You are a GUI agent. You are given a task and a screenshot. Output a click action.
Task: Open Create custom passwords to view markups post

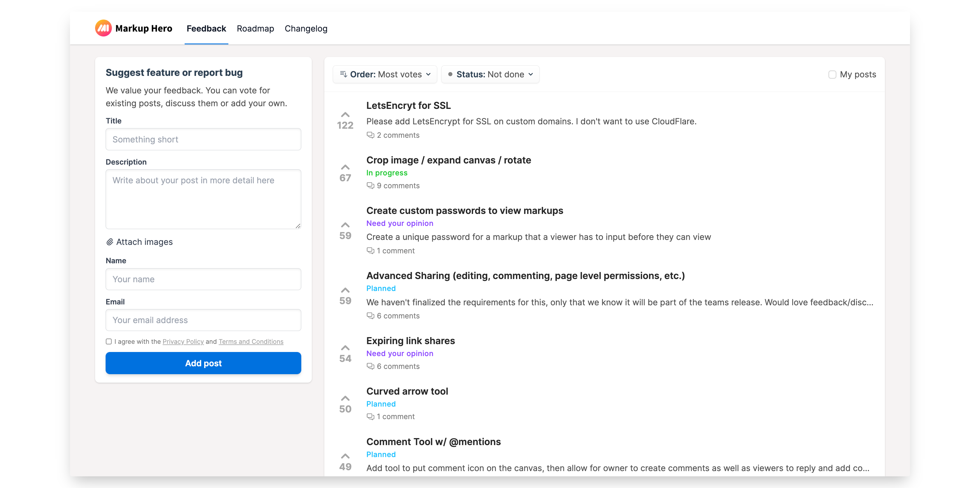(465, 210)
